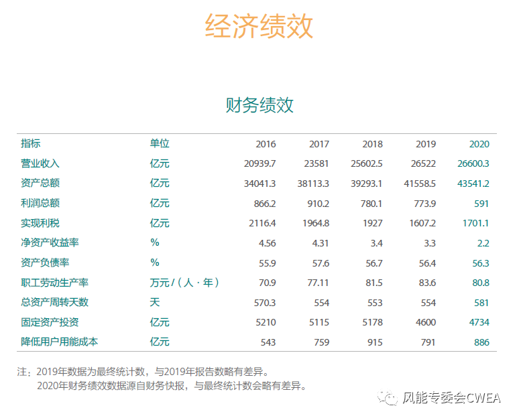Click the 2019 固定资产投资 value 4600
Screen dimensions: 517x420
(x=425, y=322)
